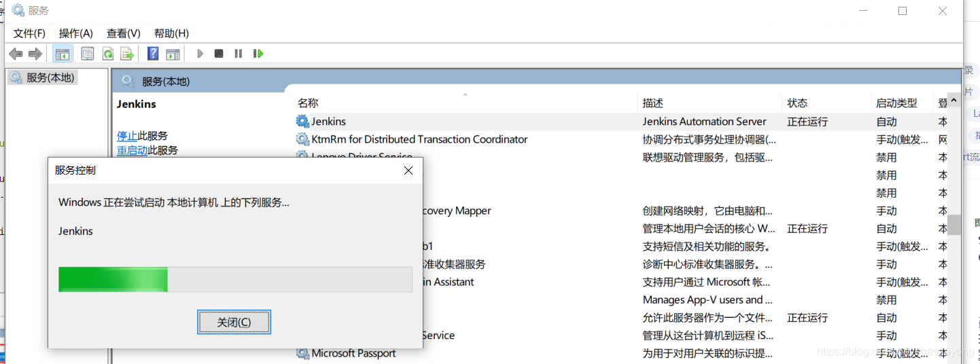Screen dimensions: 980x364
Task: Click the 'Jenkins Automation Server' description cell
Action: click(704, 122)
